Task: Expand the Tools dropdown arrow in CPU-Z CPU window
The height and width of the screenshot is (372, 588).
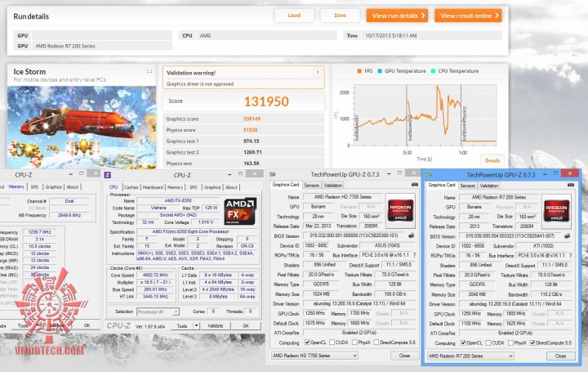Action: [196, 326]
